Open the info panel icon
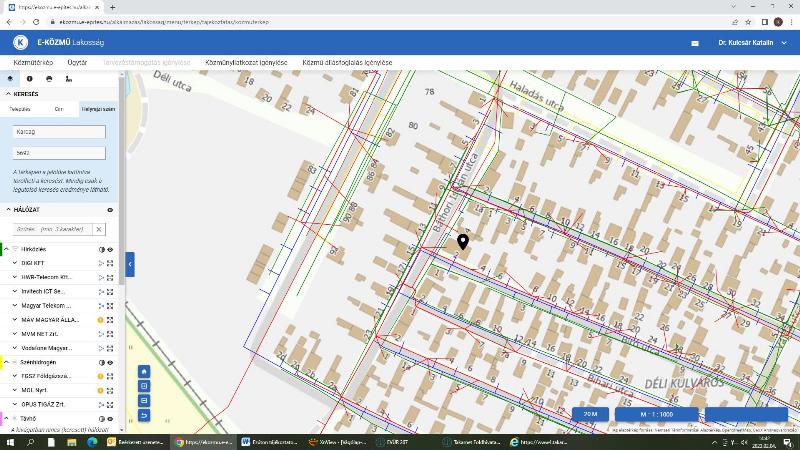 point(29,78)
